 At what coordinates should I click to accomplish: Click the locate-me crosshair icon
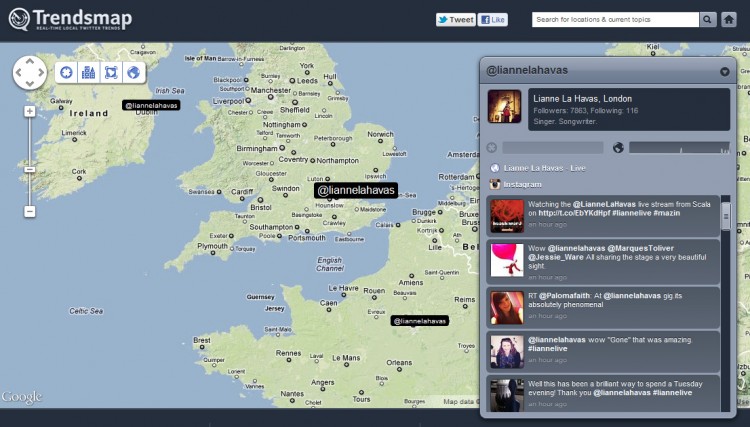click(66, 73)
